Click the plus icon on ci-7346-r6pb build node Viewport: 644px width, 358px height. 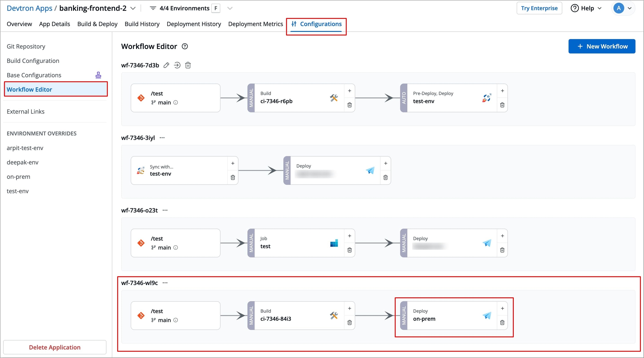point(349,91)
